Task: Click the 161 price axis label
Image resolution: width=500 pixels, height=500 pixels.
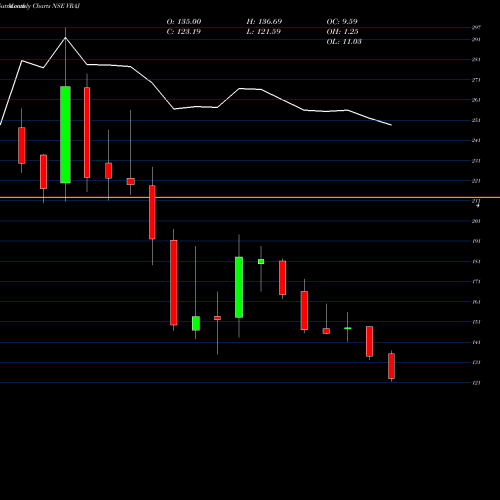Action: click(x=476, y=302)
